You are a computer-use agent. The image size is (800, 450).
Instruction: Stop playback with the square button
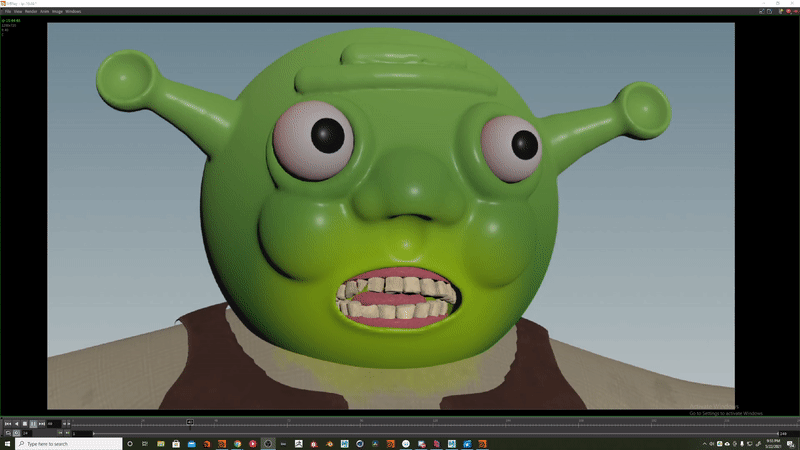(x=24, y=424)
